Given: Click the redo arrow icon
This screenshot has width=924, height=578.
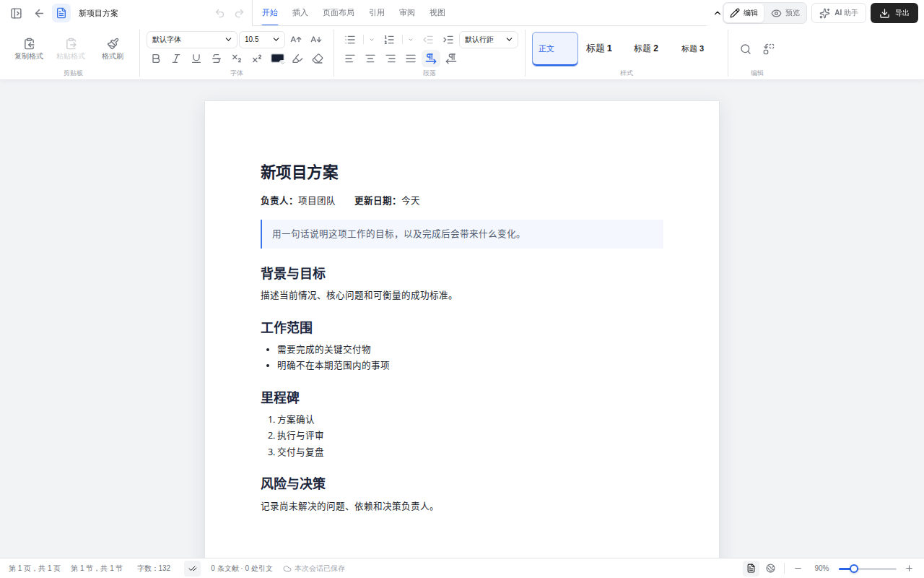Looking at the screenshot, I should coord(240,13).
